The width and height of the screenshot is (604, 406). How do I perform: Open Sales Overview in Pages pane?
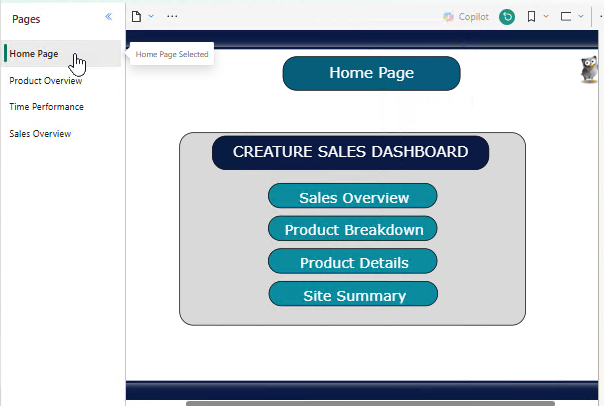[x=40, y=134]
